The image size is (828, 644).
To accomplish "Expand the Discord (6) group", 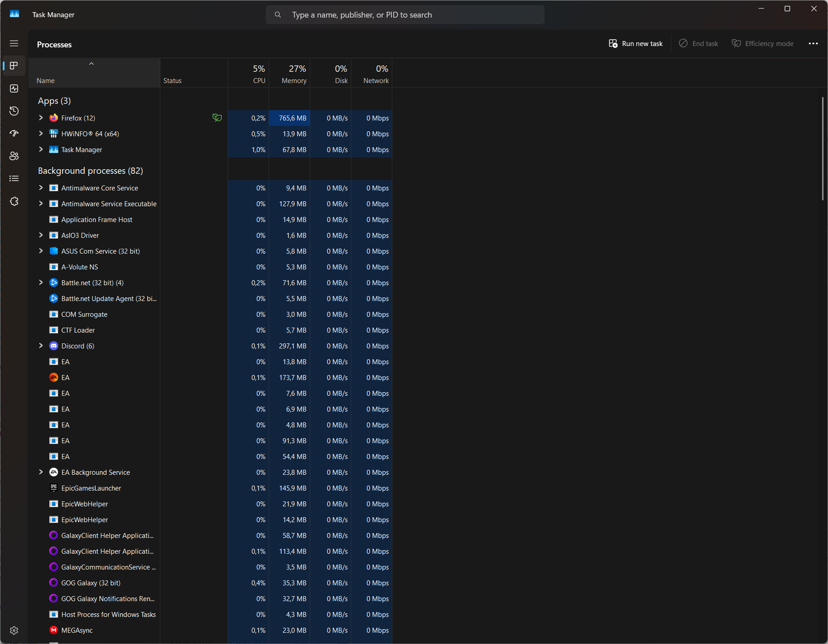I will pyautogui.click(x=41, y=346).
